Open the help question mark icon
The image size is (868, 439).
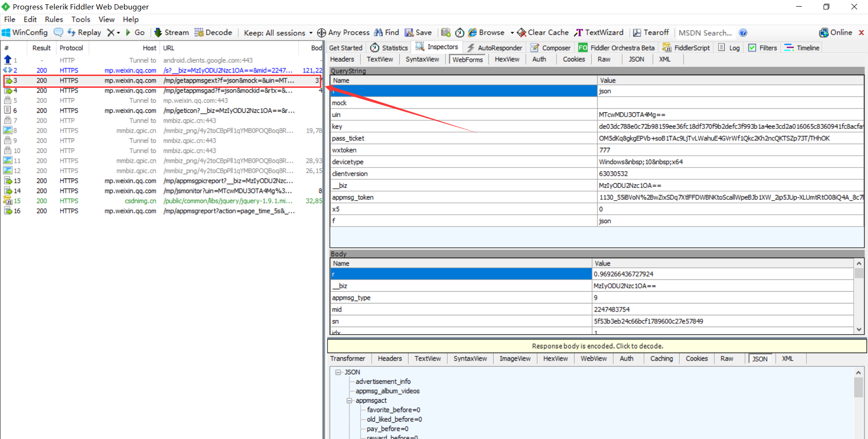click(x=743, y=33)
